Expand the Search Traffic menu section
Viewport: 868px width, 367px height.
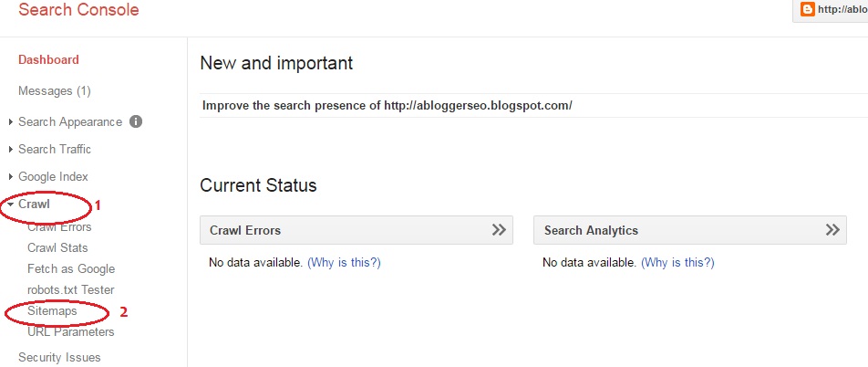coord(54,149)
